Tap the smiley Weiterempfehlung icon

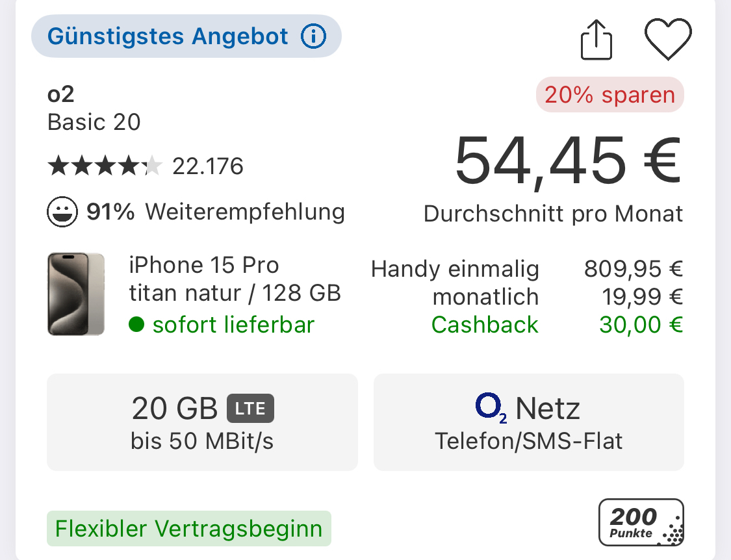point(62,212)
